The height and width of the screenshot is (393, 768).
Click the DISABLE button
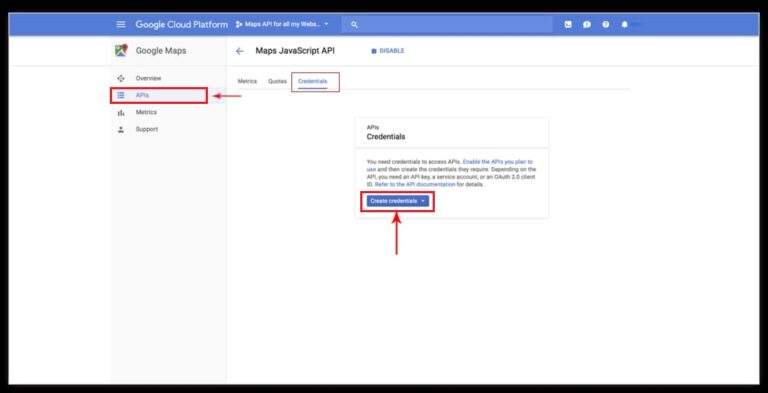coord(388,51)
